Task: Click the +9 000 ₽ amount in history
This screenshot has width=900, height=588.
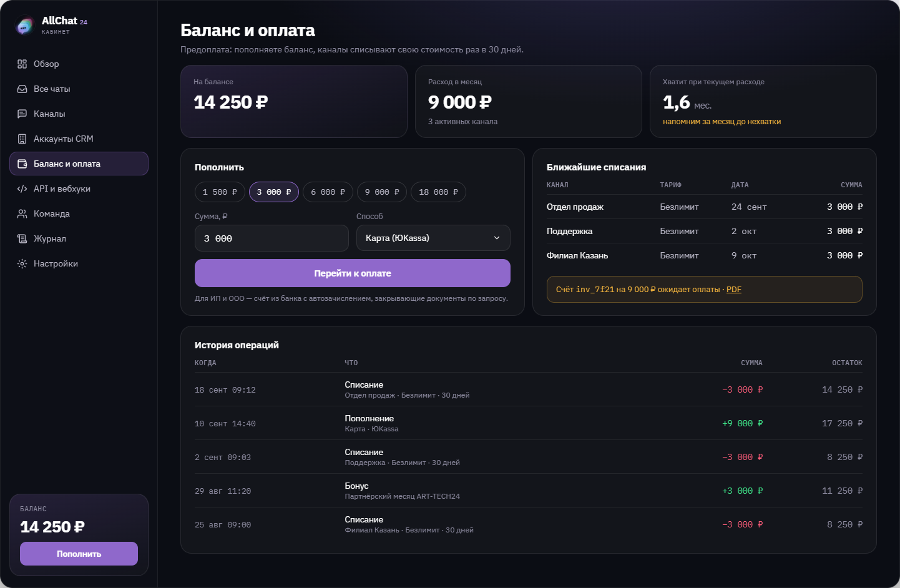Action: tap(743, 423)
